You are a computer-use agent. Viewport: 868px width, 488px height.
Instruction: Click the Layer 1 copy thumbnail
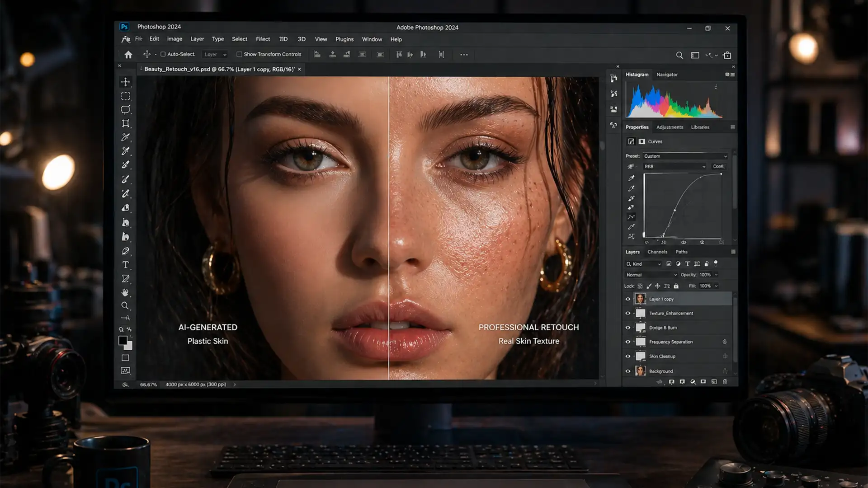640,299
